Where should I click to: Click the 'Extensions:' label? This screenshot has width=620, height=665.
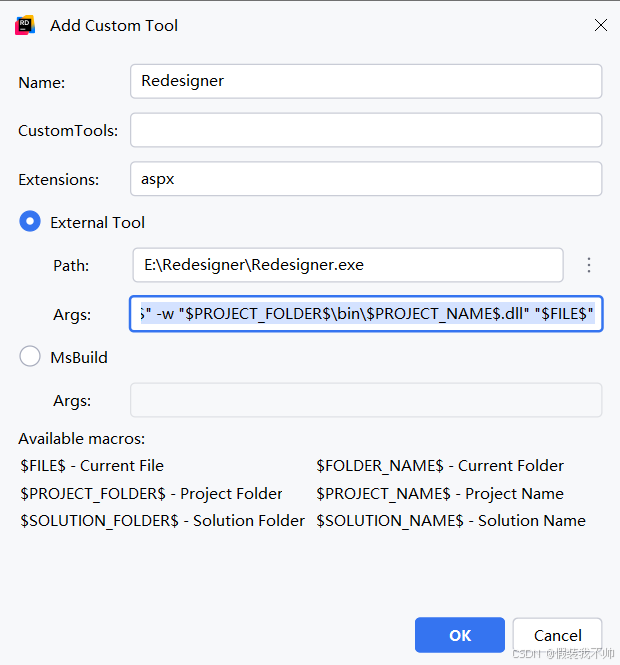point(59,180)
